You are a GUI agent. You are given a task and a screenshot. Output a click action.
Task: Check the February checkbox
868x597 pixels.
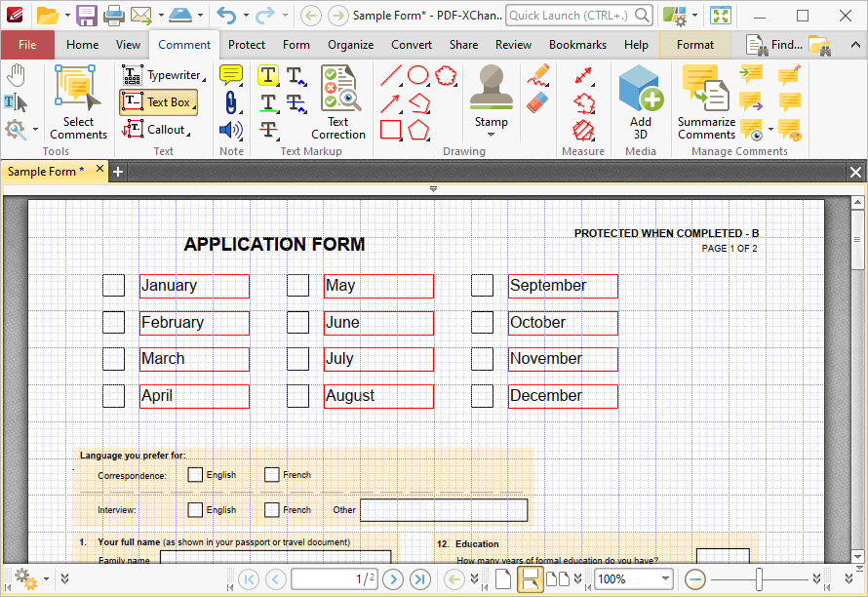(113, 322)
